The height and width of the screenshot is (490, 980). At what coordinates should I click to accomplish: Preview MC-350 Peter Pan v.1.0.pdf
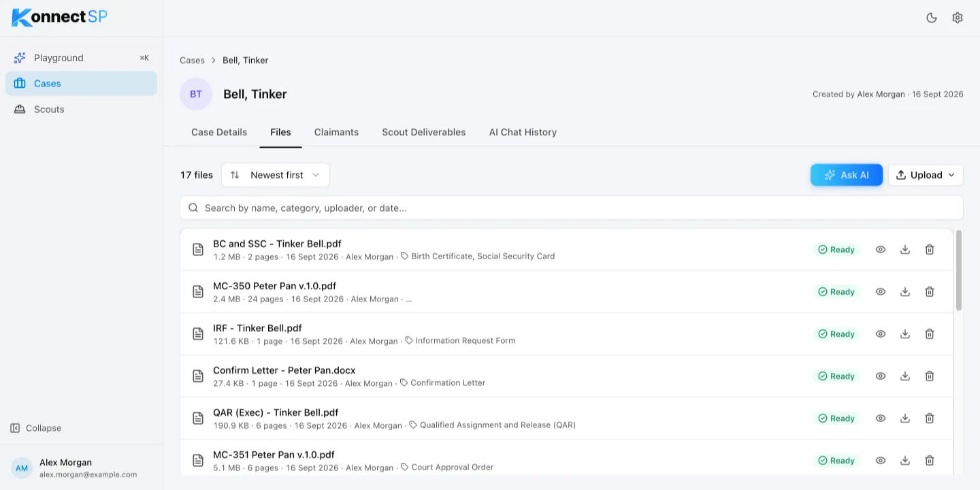[881, 292]
